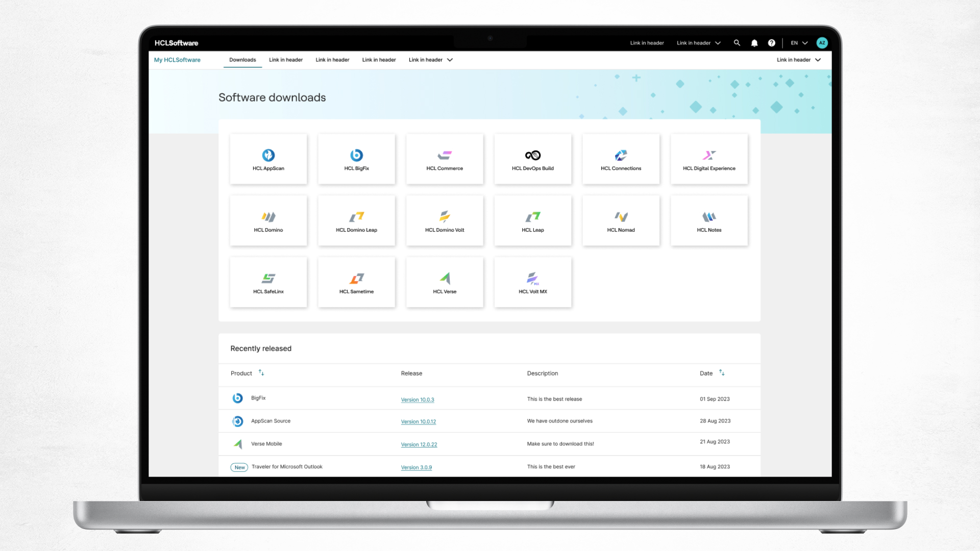Screen dimensions: 980x551
Task: Open the HCL Connections product card
Action: pos(621,159)
